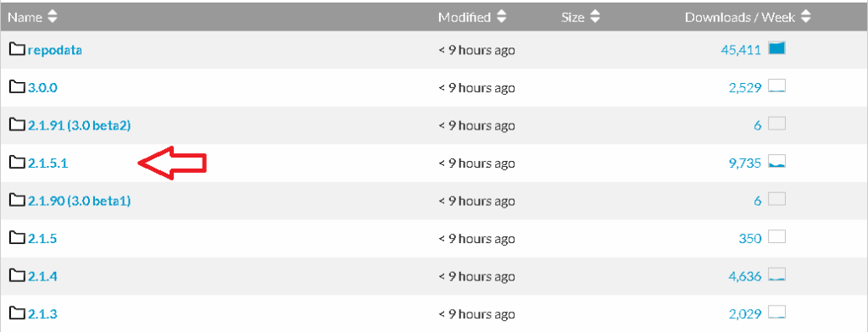Open the 3.0.0 download stats chart icon

tap(777, 86)
